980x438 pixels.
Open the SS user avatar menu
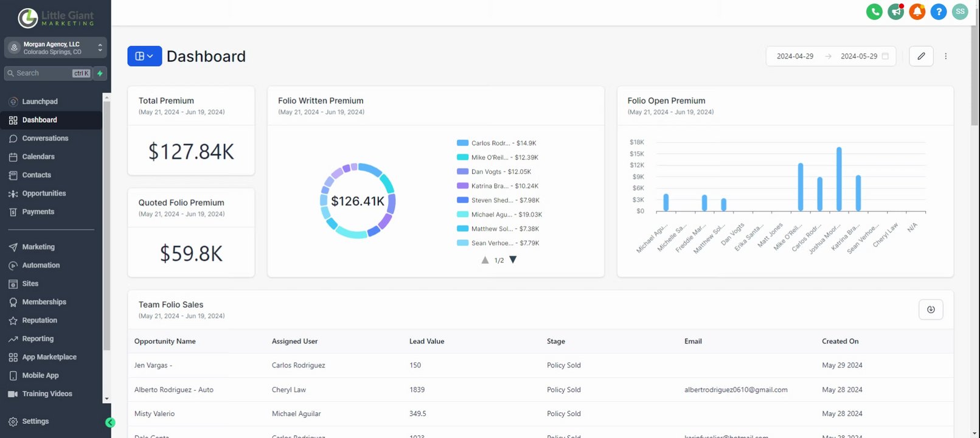point(960,12)
